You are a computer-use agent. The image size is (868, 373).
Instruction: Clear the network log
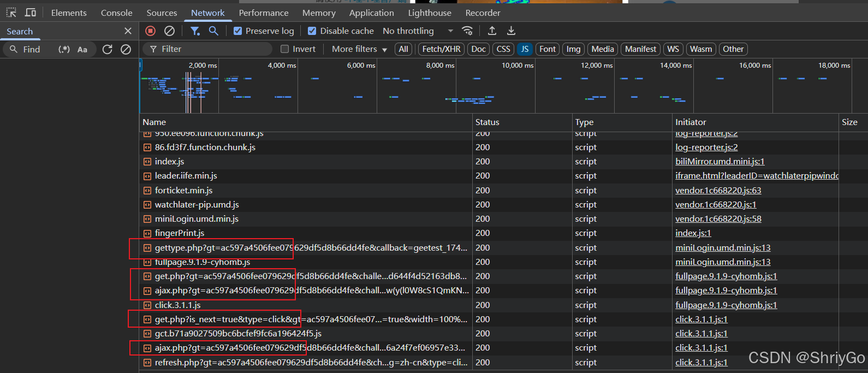click(170, 31)
